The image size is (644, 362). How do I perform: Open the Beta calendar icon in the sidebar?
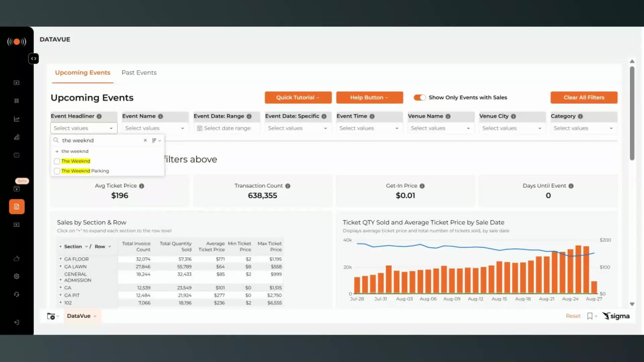(16, 189)
